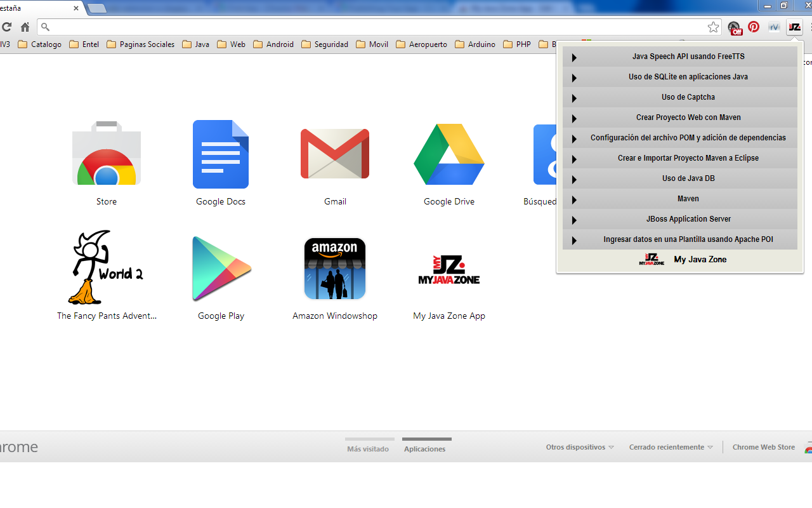Reload the current page
Image resolution: width=812 pixels, height=508 pixels.
[x=6, y=27]
